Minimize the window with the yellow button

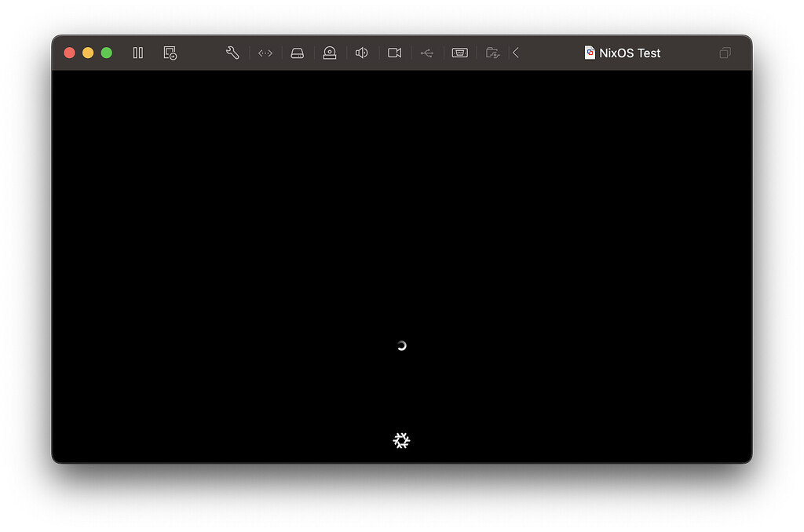89,52
